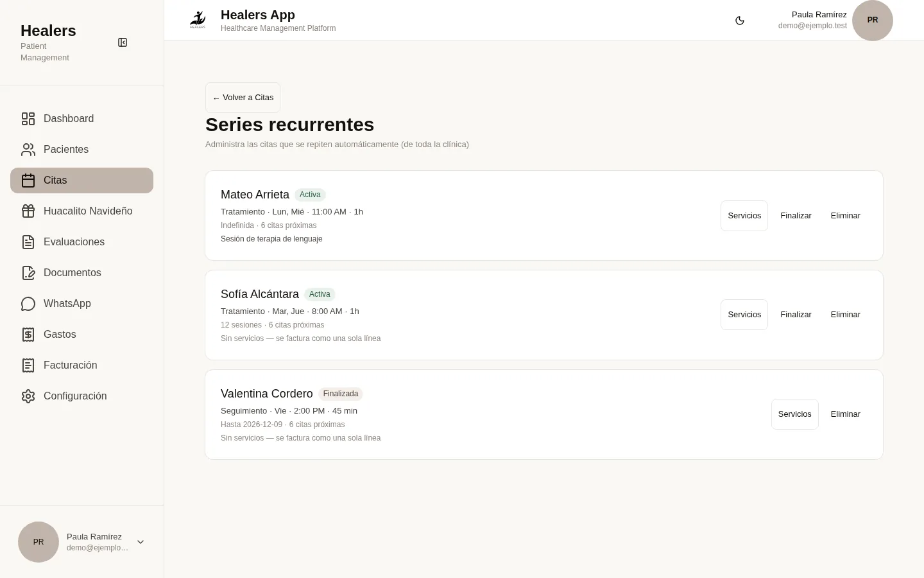Eliminar the Valentina Cordero series
The height and width of the screenshot is (578, 924).
845,414
